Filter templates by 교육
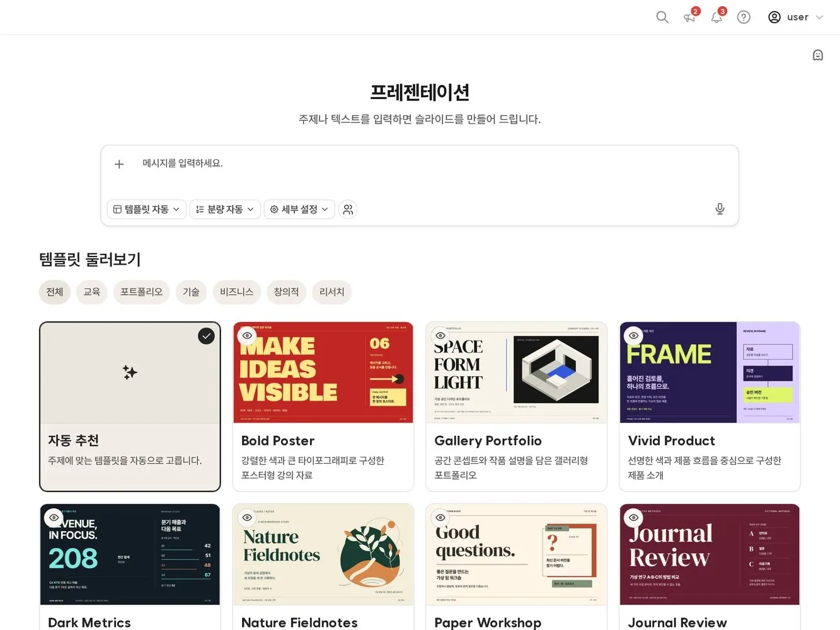Image resolution: width=840 pixels, height=630 pixels. (92, 292)
